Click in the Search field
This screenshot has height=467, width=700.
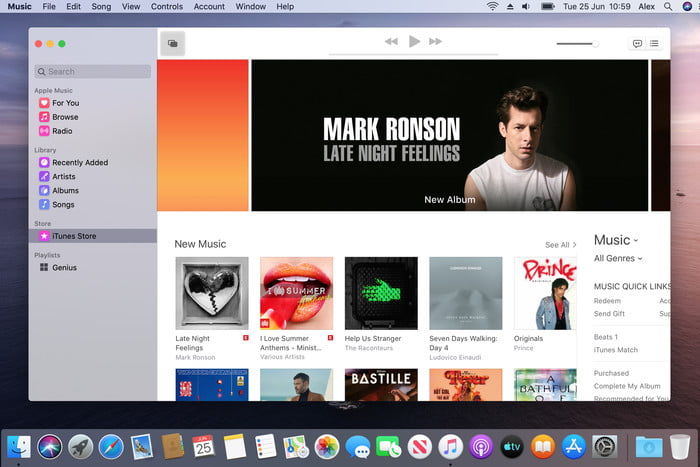coord(92,71)
